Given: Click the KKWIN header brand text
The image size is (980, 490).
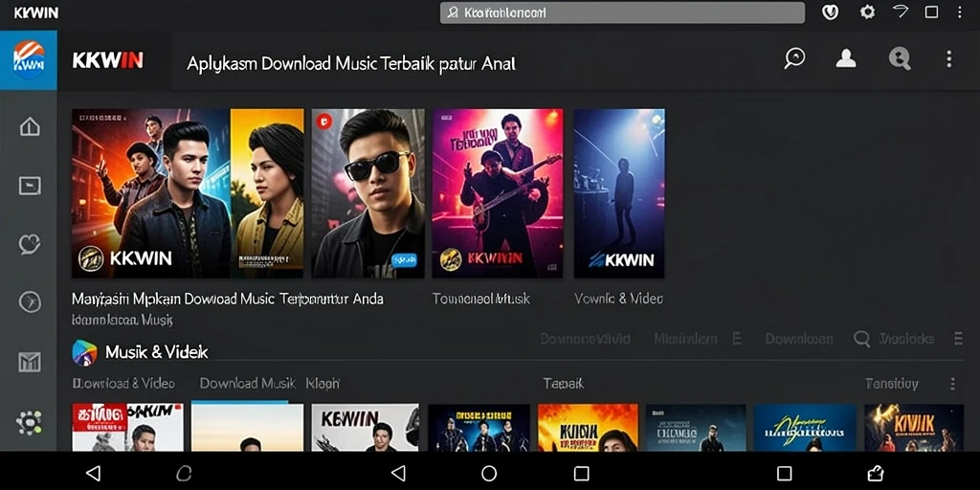Looking at the screenshot, I should [x=107, y=60].
